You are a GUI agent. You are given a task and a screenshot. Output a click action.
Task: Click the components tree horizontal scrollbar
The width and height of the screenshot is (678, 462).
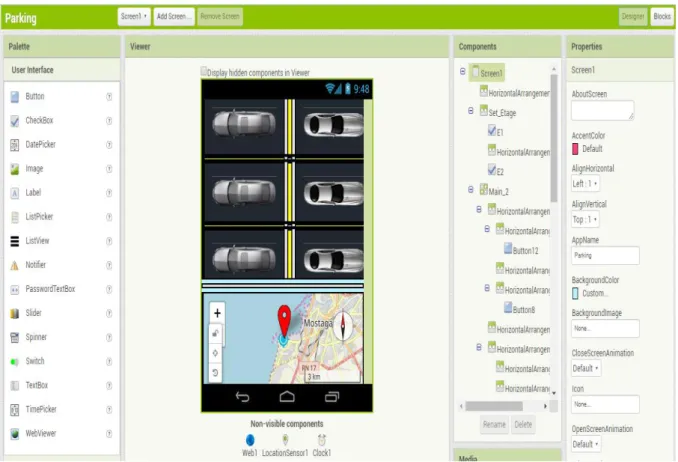tap(494, 406)
